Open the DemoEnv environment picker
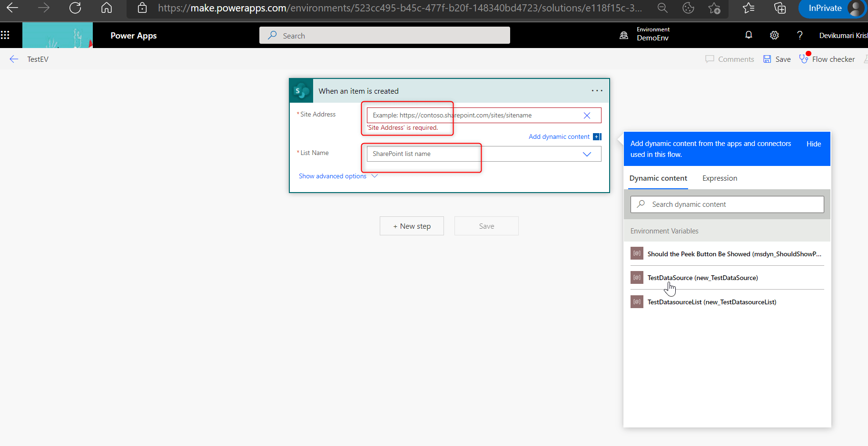Image resolution: width=868 pixels, height=446 pixels. point(645,34)
